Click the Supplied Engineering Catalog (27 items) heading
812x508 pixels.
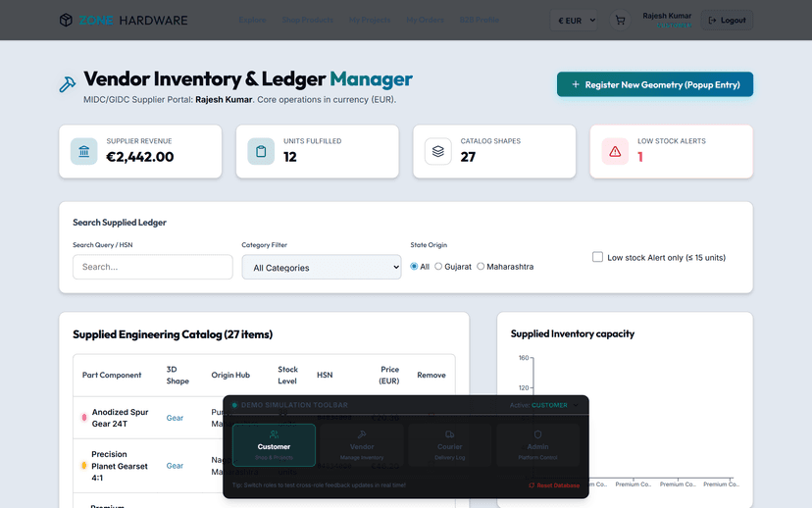[x=173, y=334]
